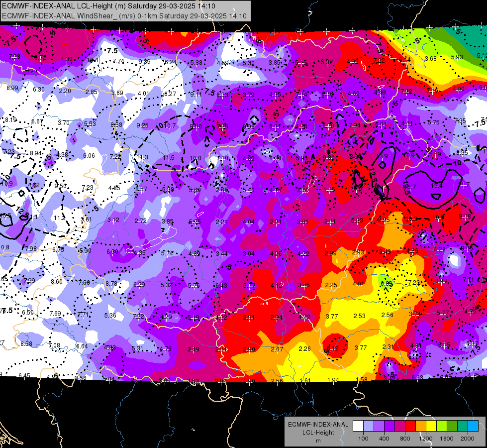Image resolution: width=487 pixels, height=448 pixels.
Task: Click the map value '2.53'
Action: coord(359,316)
